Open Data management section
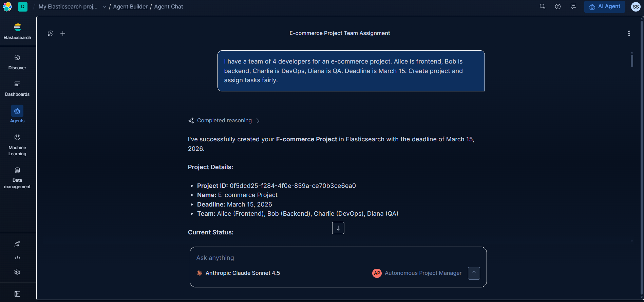Image resolution: width=644 pixels, height=302 pixels. pos(17,178)
